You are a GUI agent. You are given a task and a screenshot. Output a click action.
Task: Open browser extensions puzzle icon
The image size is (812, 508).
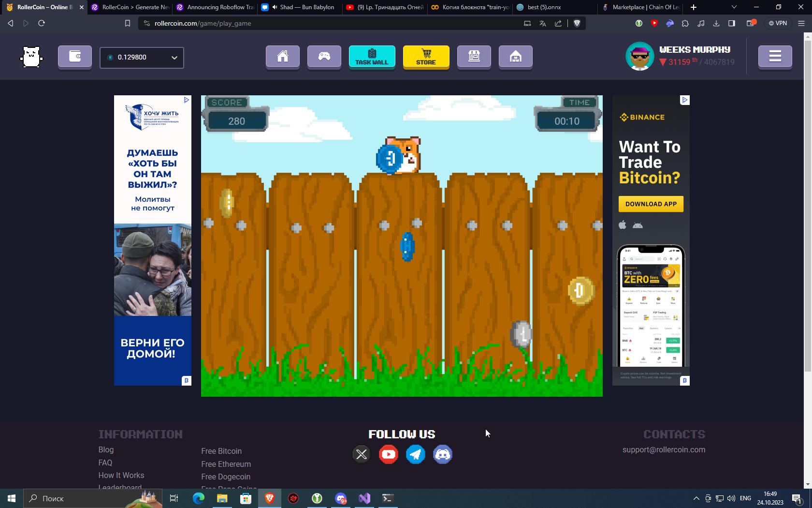point(685,23)
